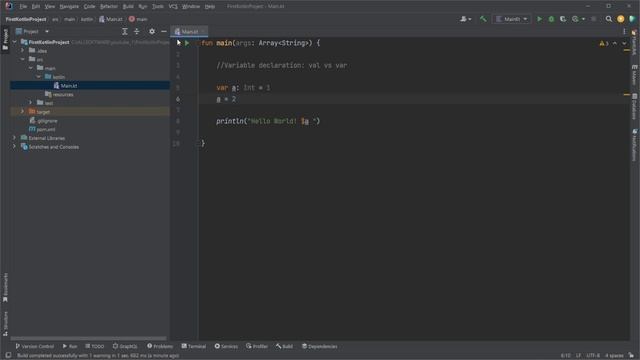
Task: Collapse the kotlin folder
Action: (x=39, y=76)
